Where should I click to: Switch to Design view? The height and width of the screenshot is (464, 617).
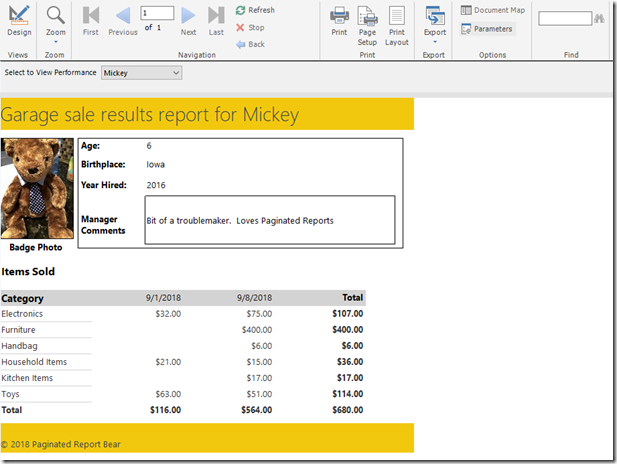19,20
